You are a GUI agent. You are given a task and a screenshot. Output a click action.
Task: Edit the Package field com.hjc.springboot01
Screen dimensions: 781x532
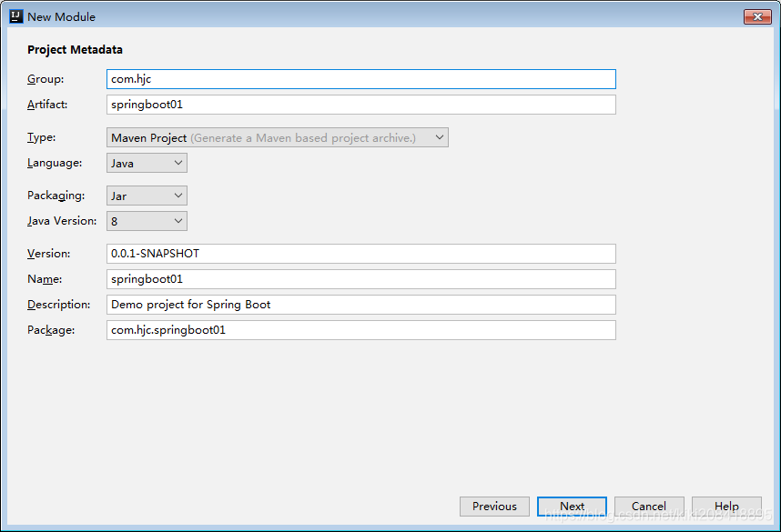point(361,330)
